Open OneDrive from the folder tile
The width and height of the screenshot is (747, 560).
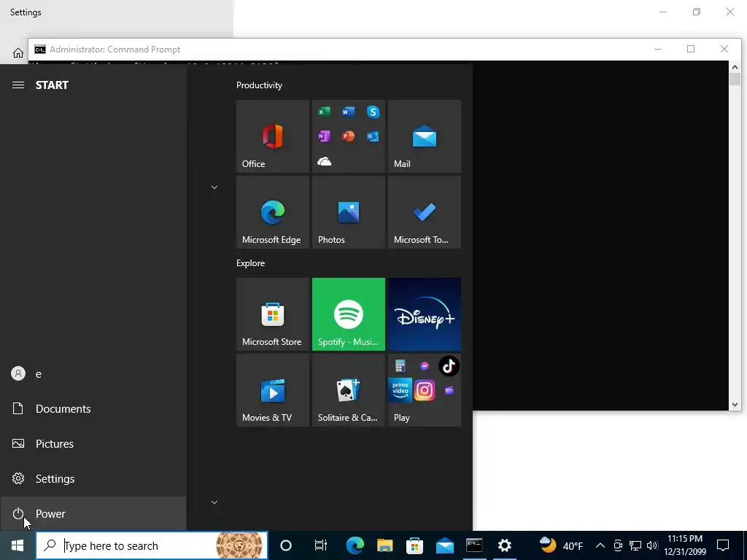click(x=324, y=161)
